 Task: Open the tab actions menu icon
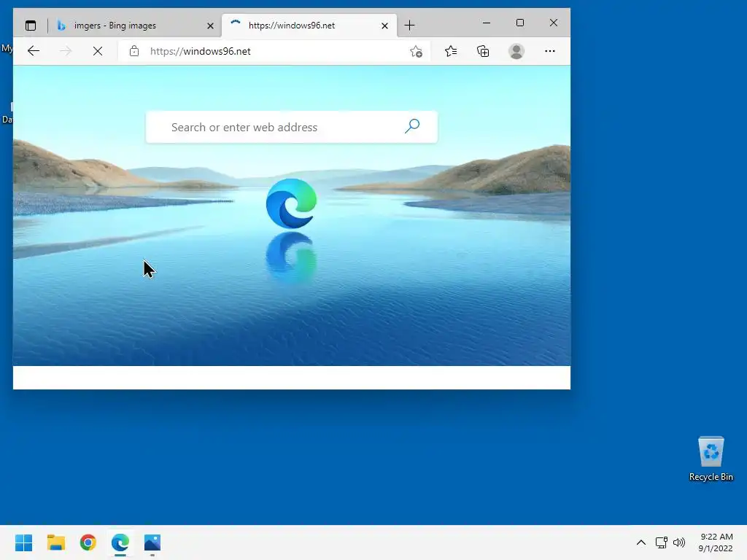(31, 26)
